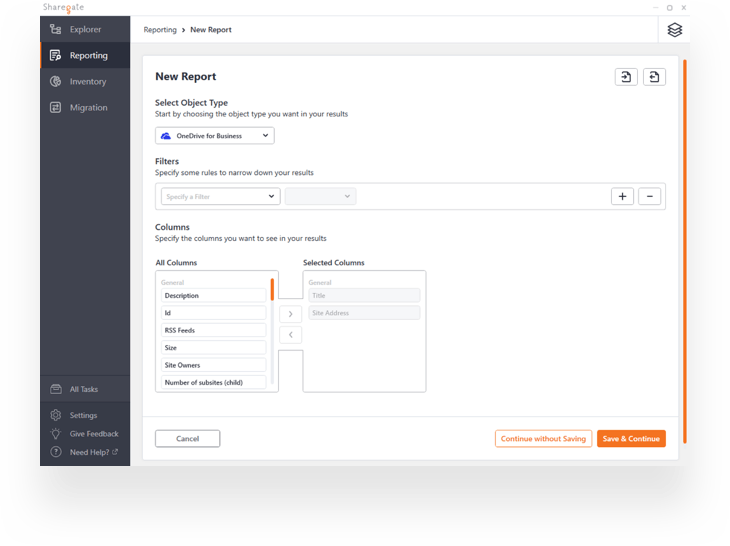Add a filter with the plus button
Screen dimensions: 730x546
click(x=622, y=196)
